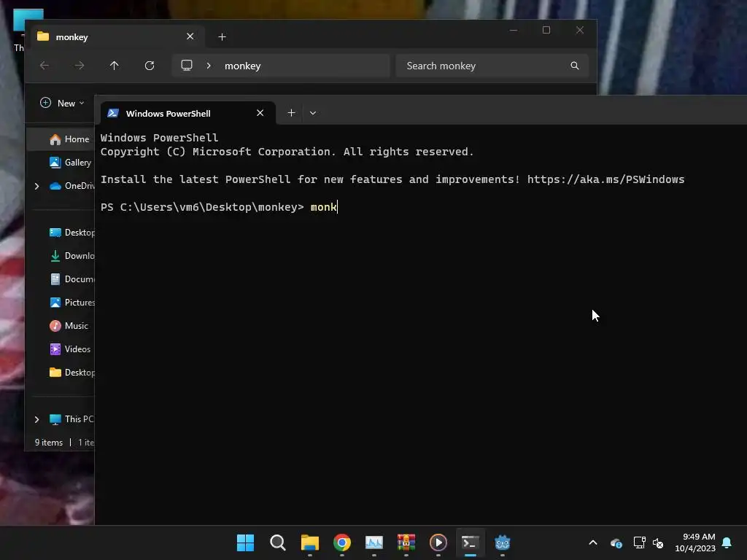Open taskbar Search
Screen dimensions: 747x560
click(x=278, y=542)
